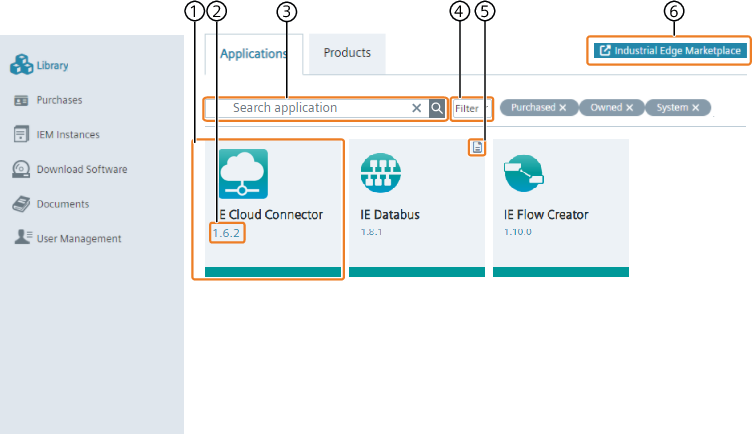Viewport: 753px width, 434px height.
Task: Remove the Owned filter chip
Action: [x=629, y=108]
